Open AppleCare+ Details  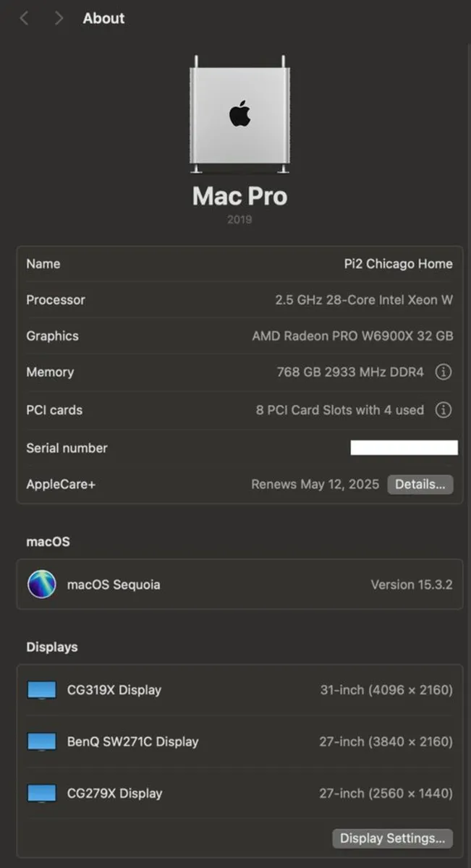pos(420,484)
